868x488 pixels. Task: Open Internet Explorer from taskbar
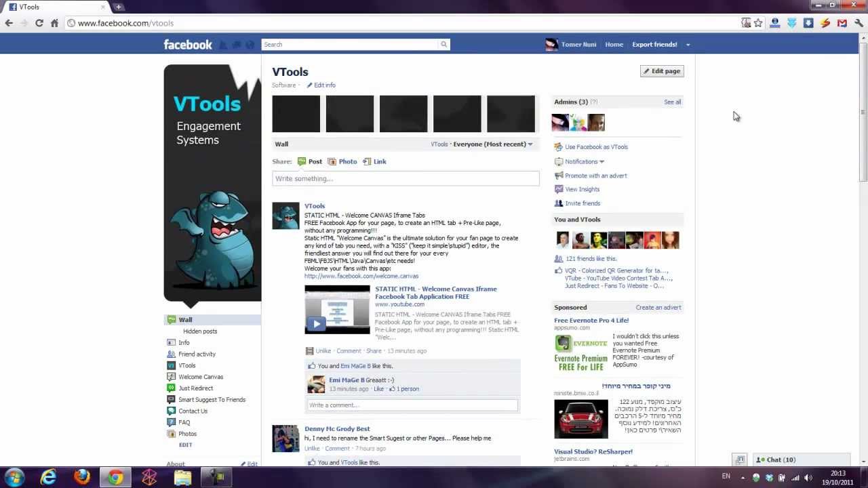click(48, 478)
